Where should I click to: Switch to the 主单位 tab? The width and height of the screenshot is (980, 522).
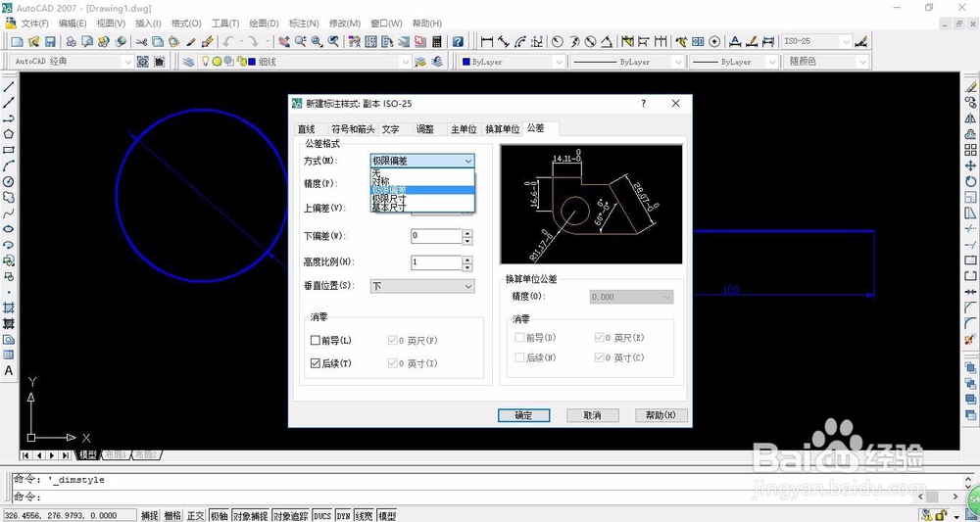(464, 129)
